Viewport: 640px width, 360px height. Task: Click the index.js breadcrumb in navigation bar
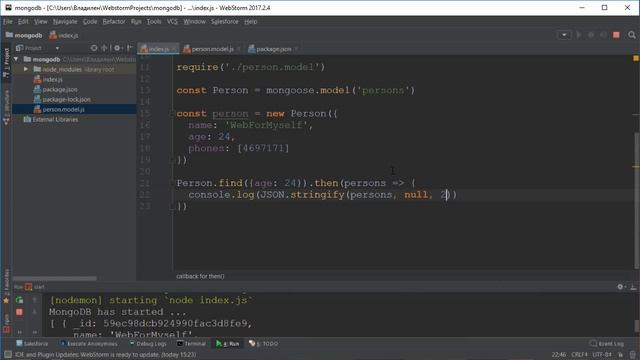[x=64, y=36]
